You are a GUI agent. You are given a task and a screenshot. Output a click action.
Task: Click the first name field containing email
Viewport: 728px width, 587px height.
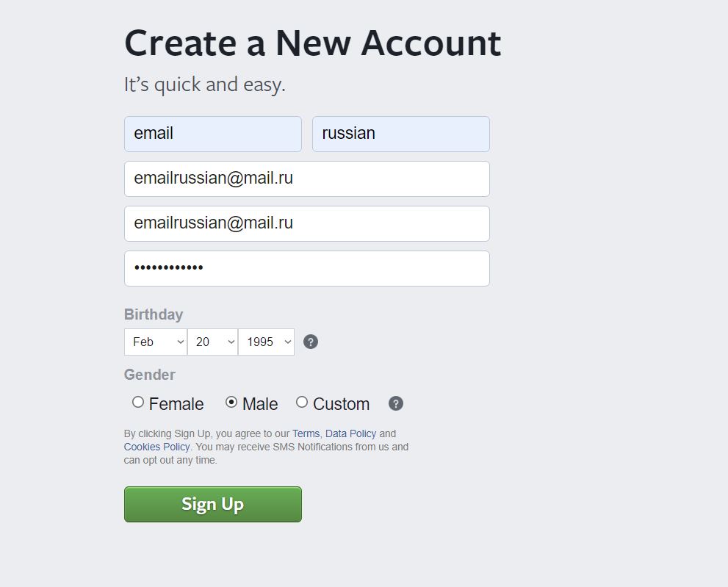212,134
